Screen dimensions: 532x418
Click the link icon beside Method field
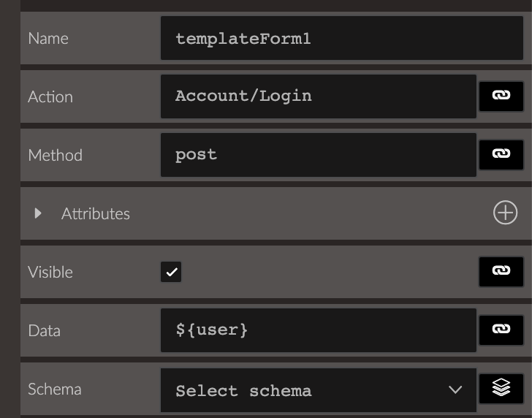(x=501, y=155)
